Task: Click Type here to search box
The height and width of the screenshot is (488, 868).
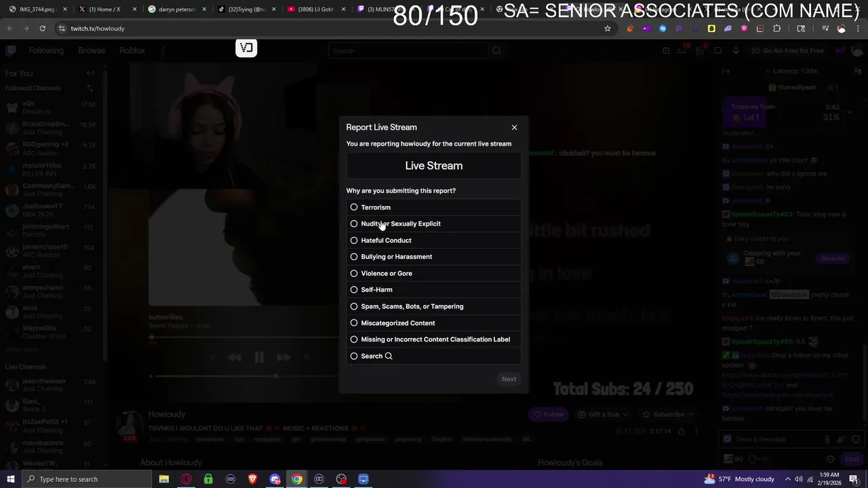Action: pyautogui.click(x=87, y=479)
